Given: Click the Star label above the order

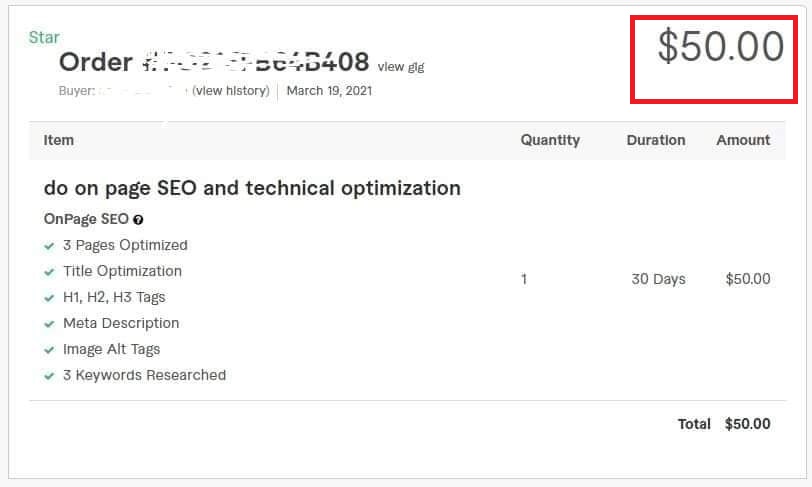Looking at the screenshot, I should pos(44,37).
